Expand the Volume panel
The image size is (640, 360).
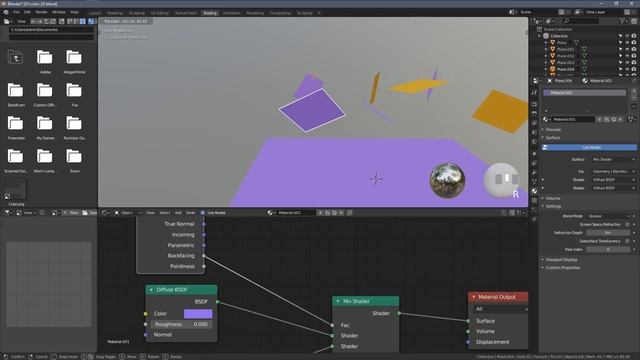(x=553, y=198)
